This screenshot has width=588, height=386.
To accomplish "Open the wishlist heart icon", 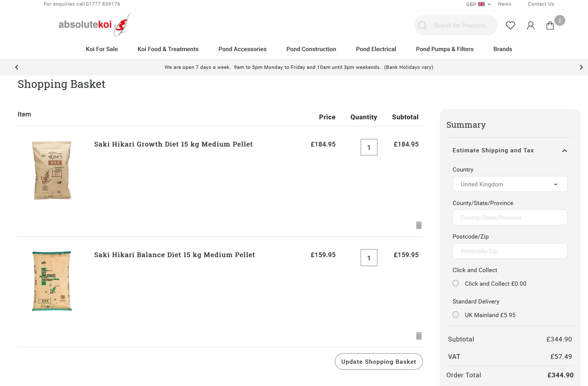I will [510, 26].
